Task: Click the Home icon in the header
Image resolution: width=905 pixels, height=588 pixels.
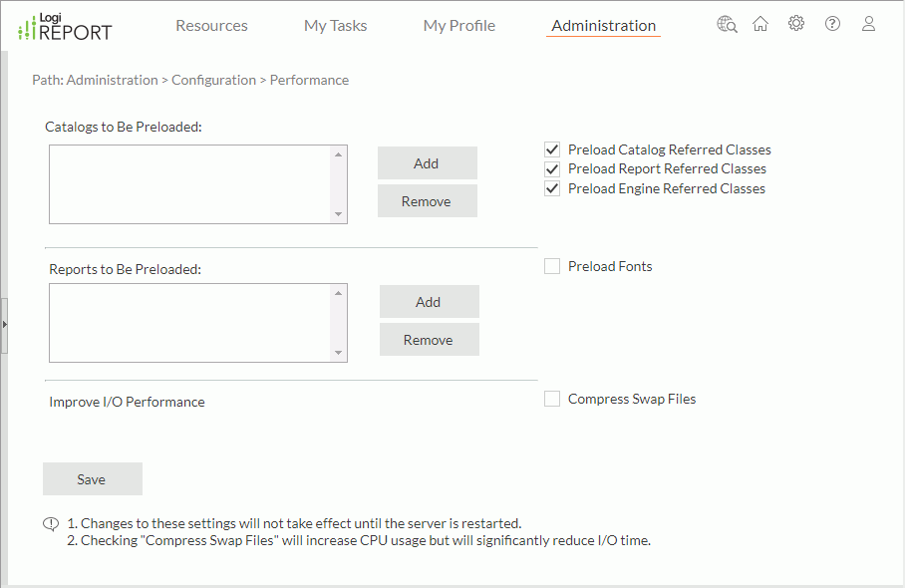Action: click(760, 23)
